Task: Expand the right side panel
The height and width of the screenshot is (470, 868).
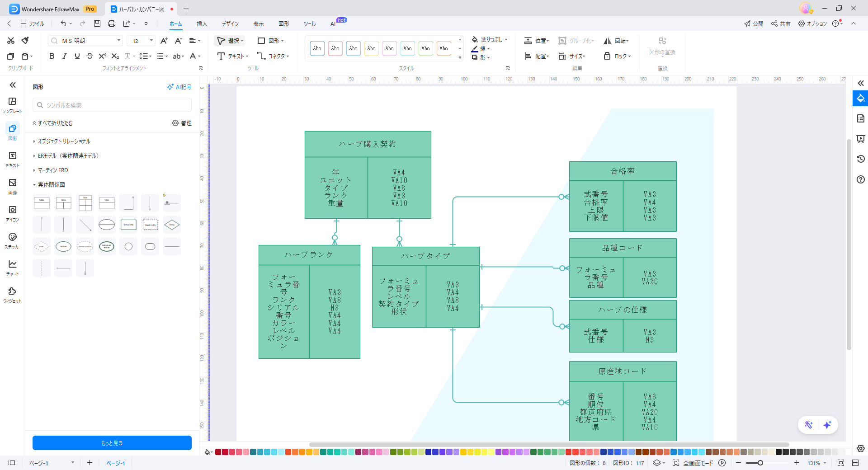Action: click(x=860, y=83)
